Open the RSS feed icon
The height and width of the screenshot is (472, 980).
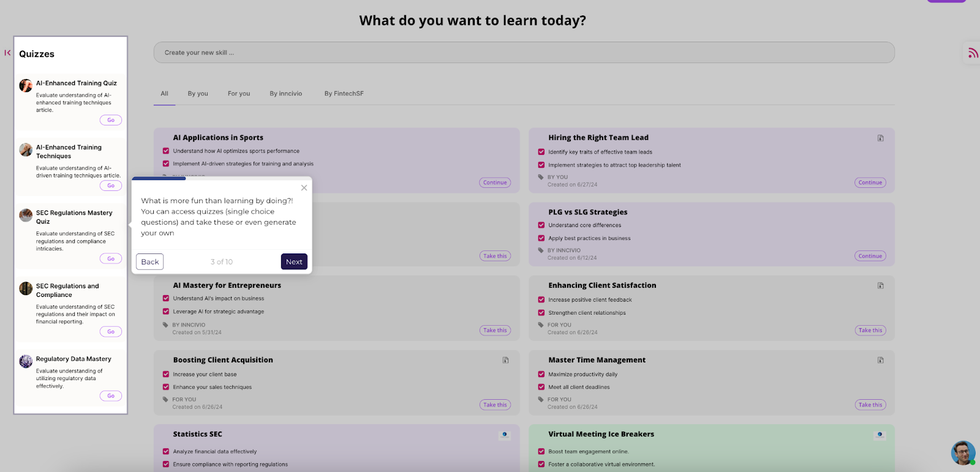tap(973, 53)
